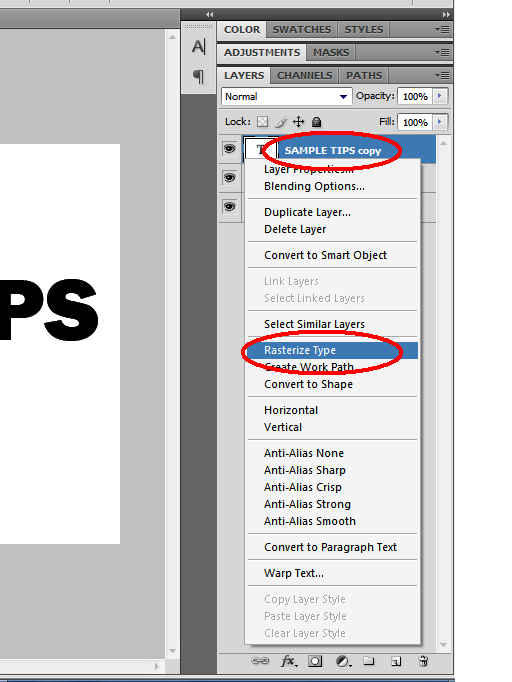Click the lock transparent pixels icon
The width and height of the screenshot is (512, 682).
pyautogui.click(x=262, y=122)
